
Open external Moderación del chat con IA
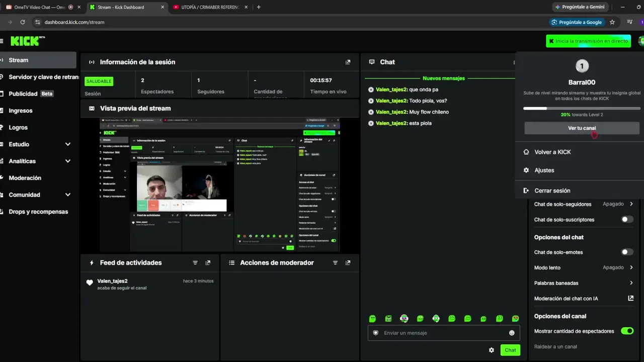tap(631, 298)
